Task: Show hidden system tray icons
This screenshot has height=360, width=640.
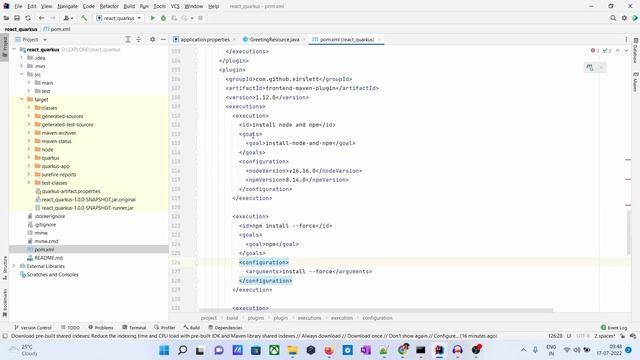Action: pyautogui.click(x=523, y=350)
